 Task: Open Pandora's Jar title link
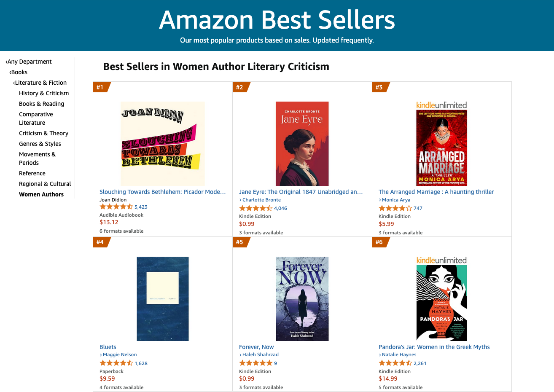tap(434, 347)
